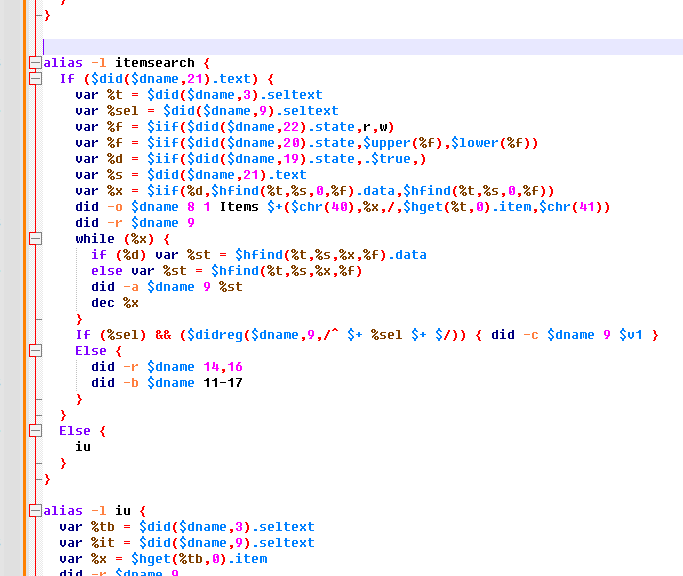Click 'did -c $dname 9 $v1' command
The width and height of the screenshot is (683, 576).
(567, 335)
